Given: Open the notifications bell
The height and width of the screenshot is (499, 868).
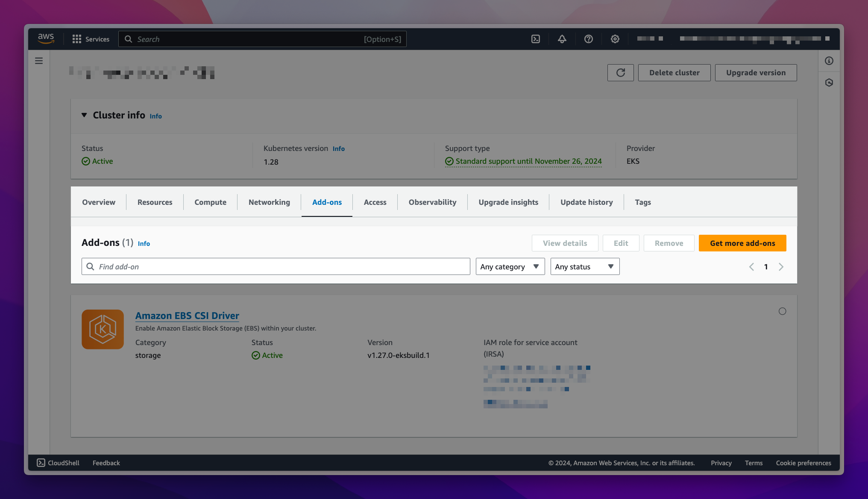Looking at the screenshot, I should [562, 39].
